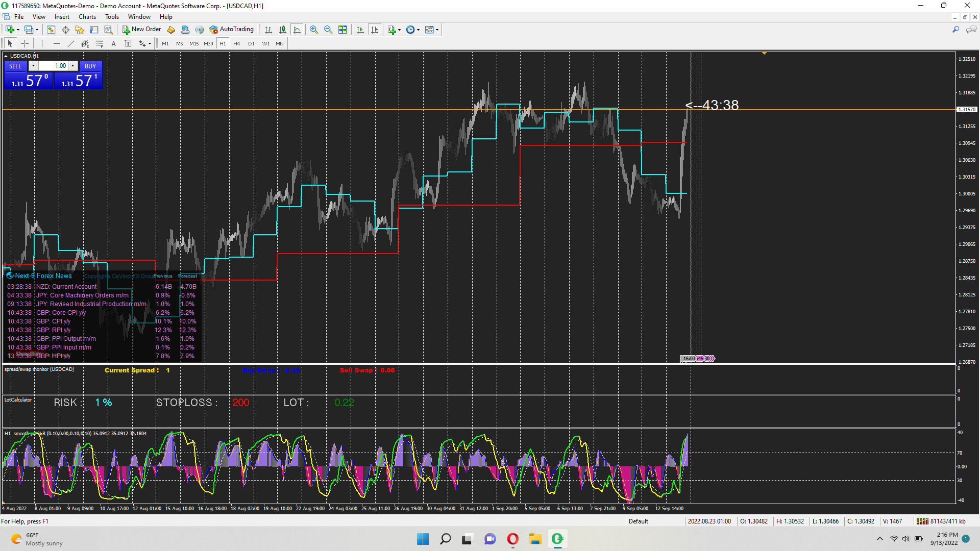Image resolution: width=980 pixels, height=551 pixels.
Task: Open the lot volume dropdown arrow
Action: [x=33, y=66]
